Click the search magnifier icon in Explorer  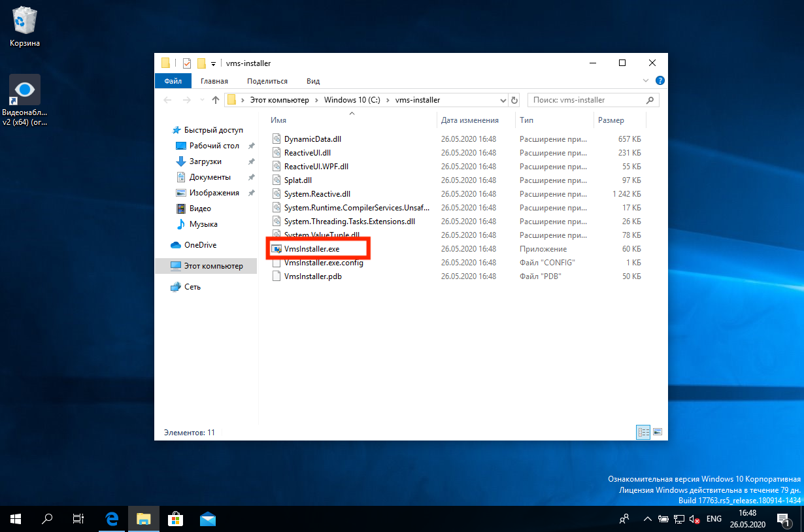650,100
